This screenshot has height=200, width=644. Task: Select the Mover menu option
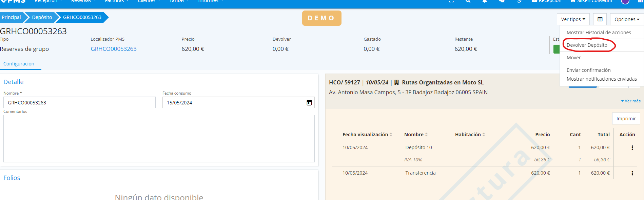(x=573, y=58)
